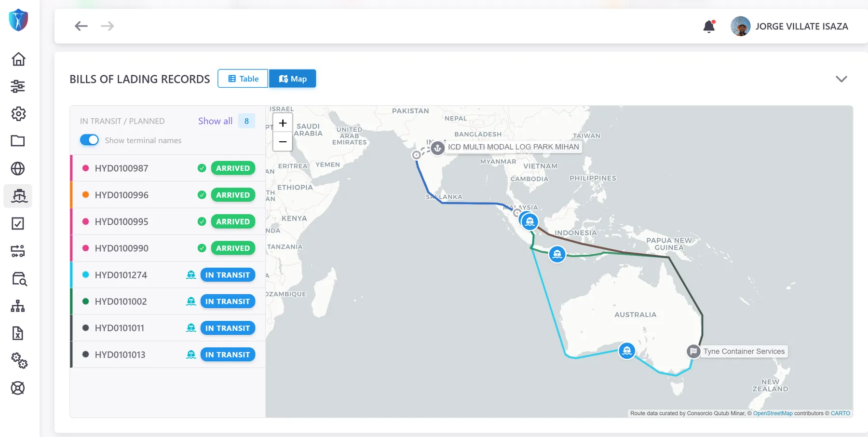Open the folder search icon in sidebar
The height and width of the screenshot is (437, 868).
click(x=19, y=279)
